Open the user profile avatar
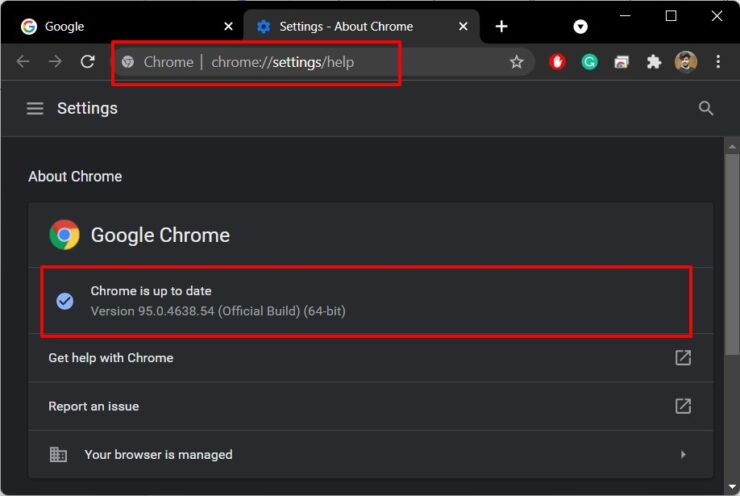Viewport: 740px width, 496px height. 686,62
